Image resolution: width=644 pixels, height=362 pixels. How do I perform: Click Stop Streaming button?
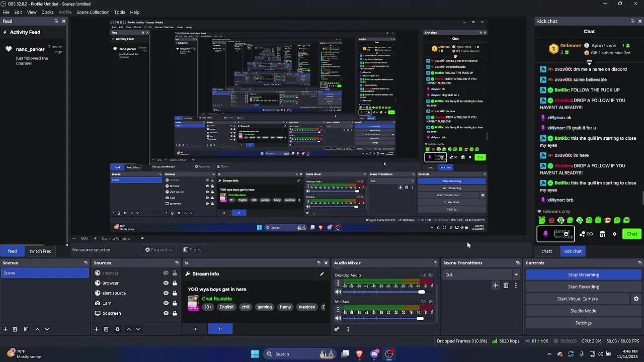[584, 275]
